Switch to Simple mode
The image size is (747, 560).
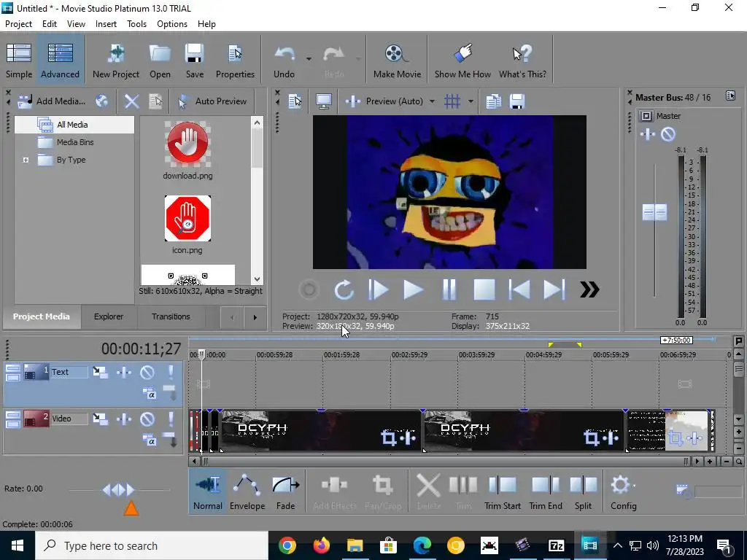[19, 61]
